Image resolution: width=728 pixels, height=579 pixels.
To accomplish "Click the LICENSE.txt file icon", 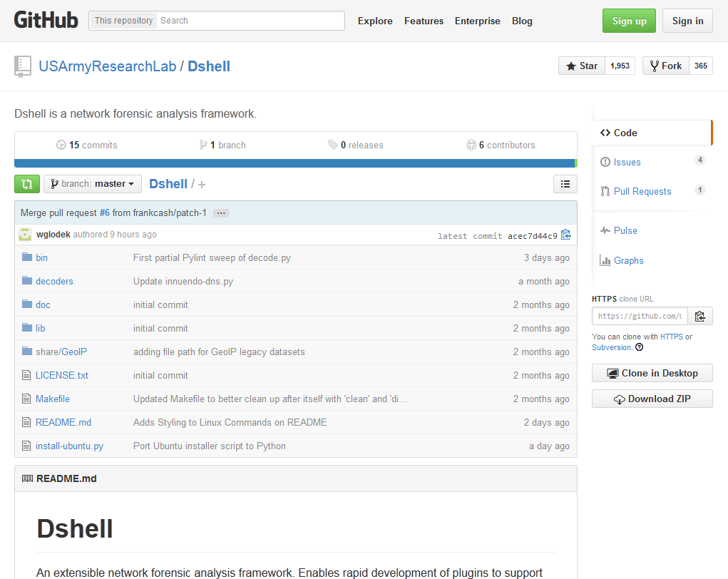I will [x=26, y=375].
